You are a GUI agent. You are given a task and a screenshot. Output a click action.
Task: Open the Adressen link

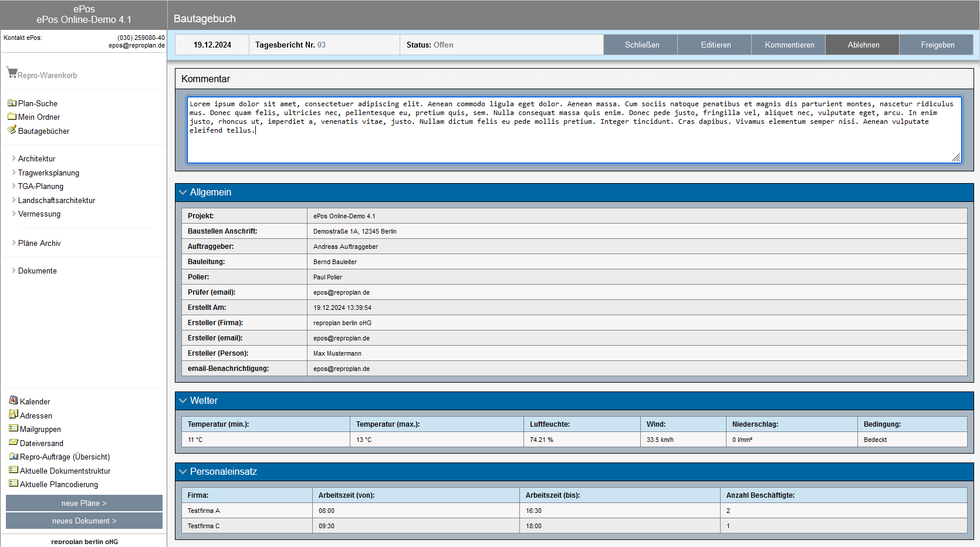point(36,416)
